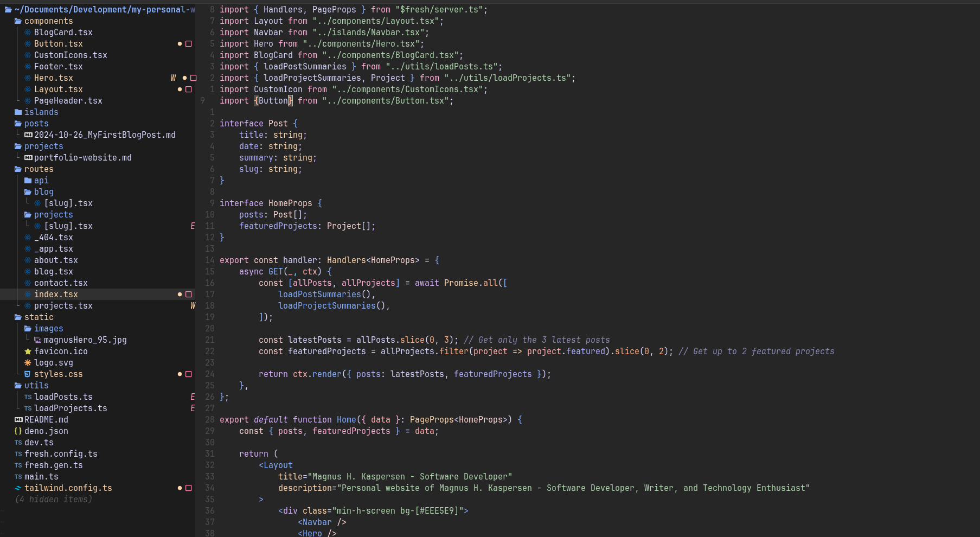Open fresh.config.ts file
Viewport: 980px width, 537px height.
[x=61, y=454]
